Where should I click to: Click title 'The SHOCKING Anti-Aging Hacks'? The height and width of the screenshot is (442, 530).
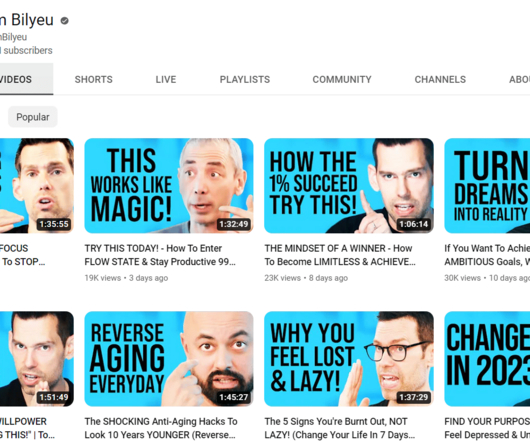pyautogui.click(x=161, y=428)
